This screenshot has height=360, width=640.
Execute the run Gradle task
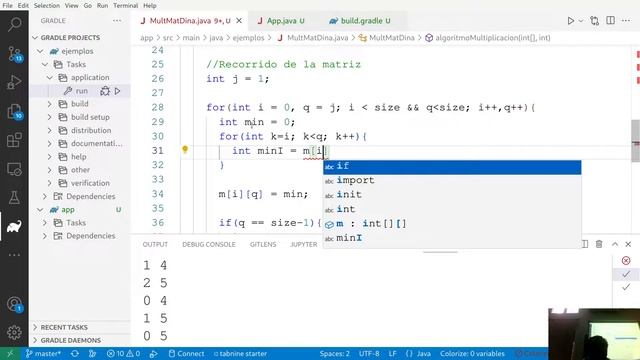(118, 91)
